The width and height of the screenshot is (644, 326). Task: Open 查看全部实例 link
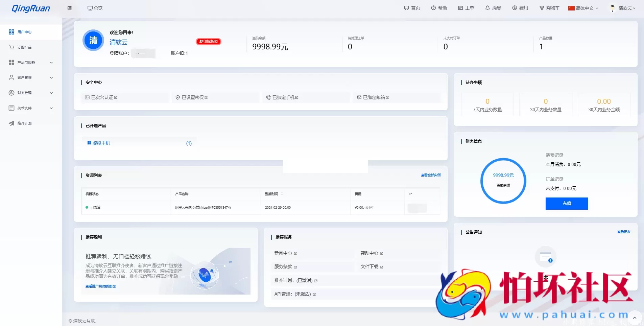tap(430, 175)
